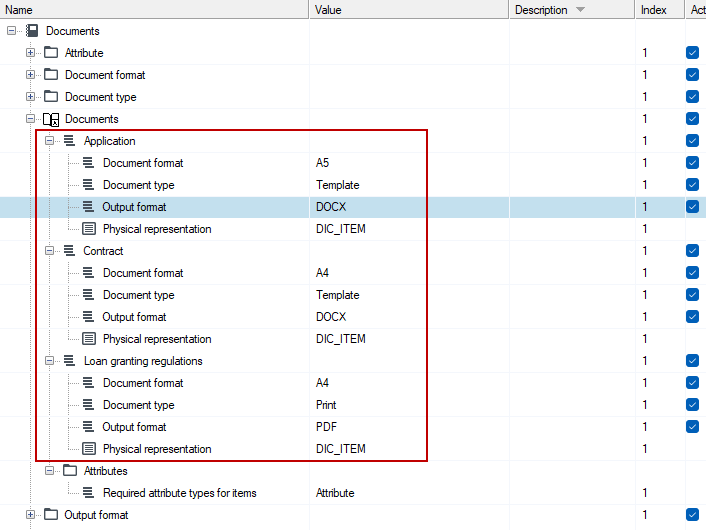The height and width of the screenshot is (530, 706).
Task: Select the Application label
Action: click(x=109, y=141)
